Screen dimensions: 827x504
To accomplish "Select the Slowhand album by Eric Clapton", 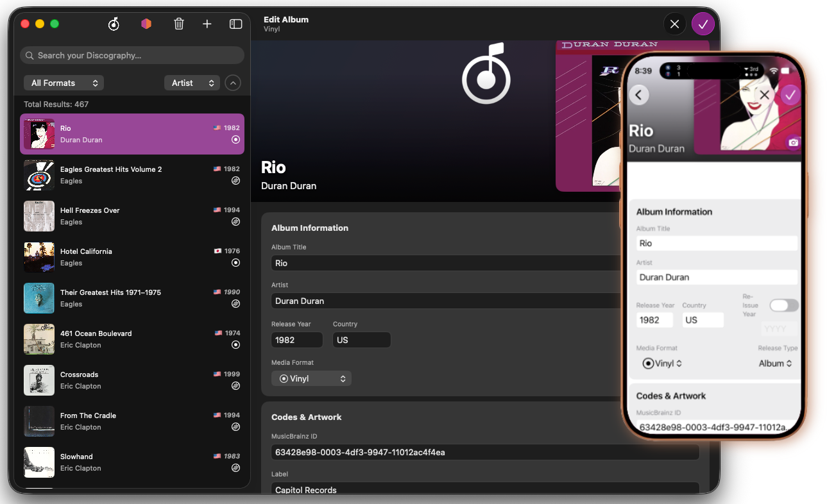I will (x=132, y=462).
